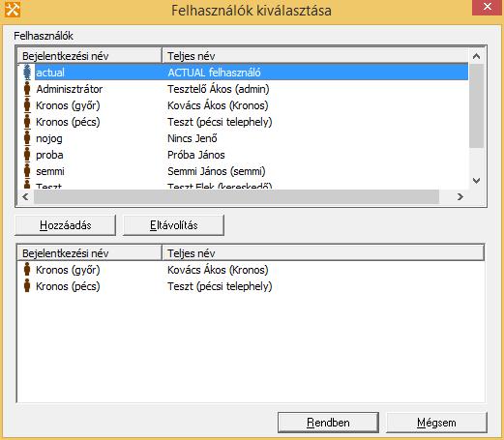Click the full name Semmi János (semmi)
The height and width of the screenshot is (440, 504).
coord(217,171)
